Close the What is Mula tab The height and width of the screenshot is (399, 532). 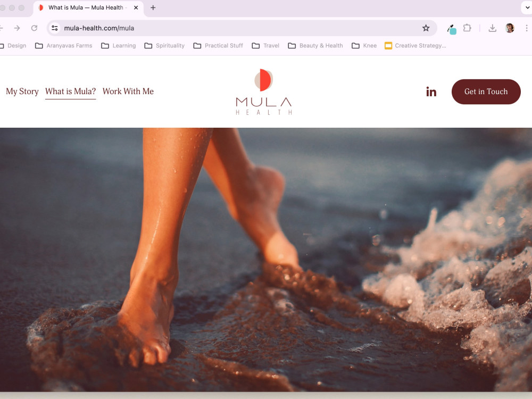pyautogui.click(x=136, y=7)
